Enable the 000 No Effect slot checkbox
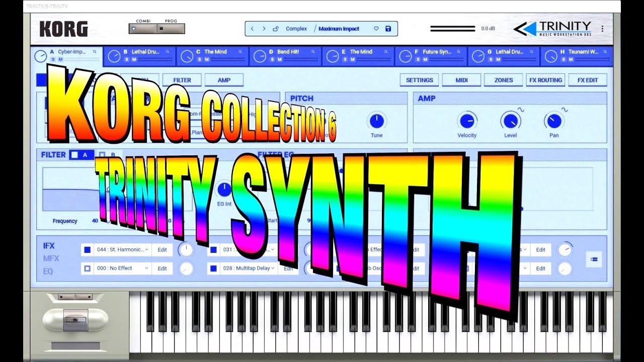This screenshot has height=362, width=644. 88,268
